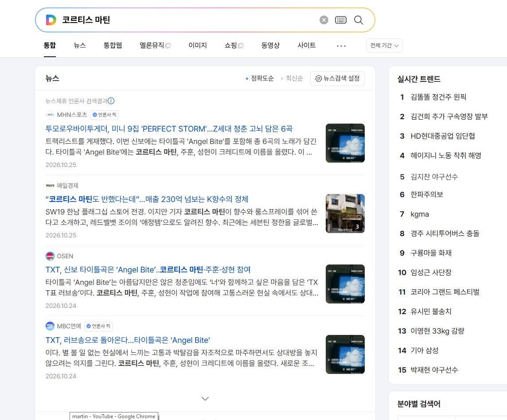The height and width of the screenshot is (420, 507).
Task: Click the MBC연예 source logo
Action: 50,326
